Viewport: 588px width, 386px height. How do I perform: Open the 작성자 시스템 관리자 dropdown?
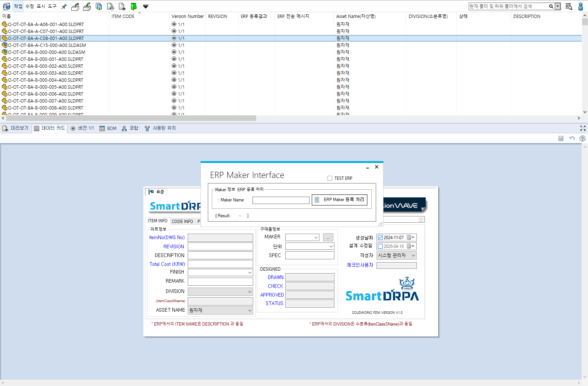pos(397,256)
